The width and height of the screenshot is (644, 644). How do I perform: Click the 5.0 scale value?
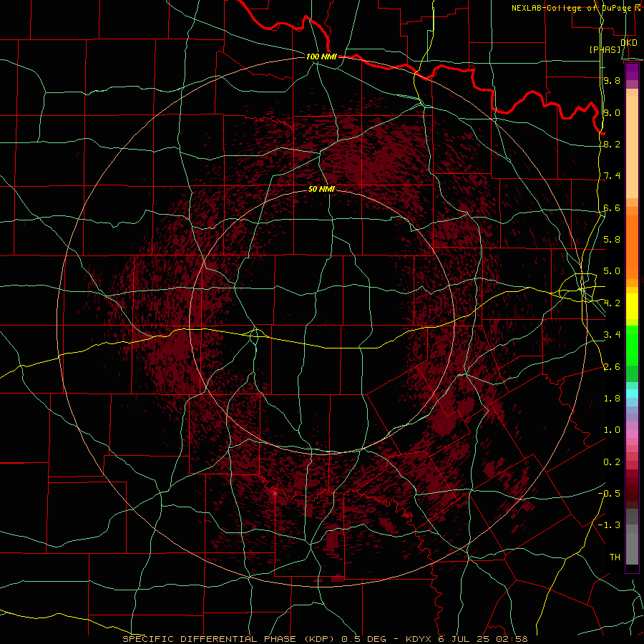pos(612,271)
